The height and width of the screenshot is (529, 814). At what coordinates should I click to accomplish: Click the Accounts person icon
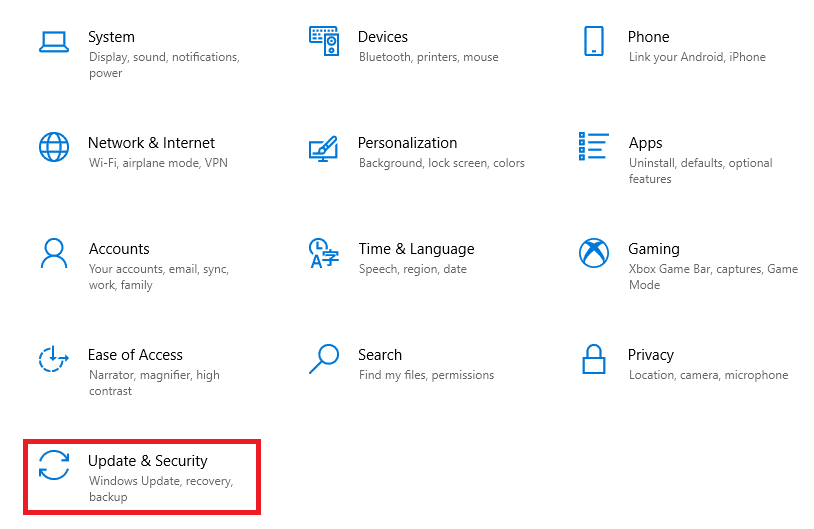[53, 253]
